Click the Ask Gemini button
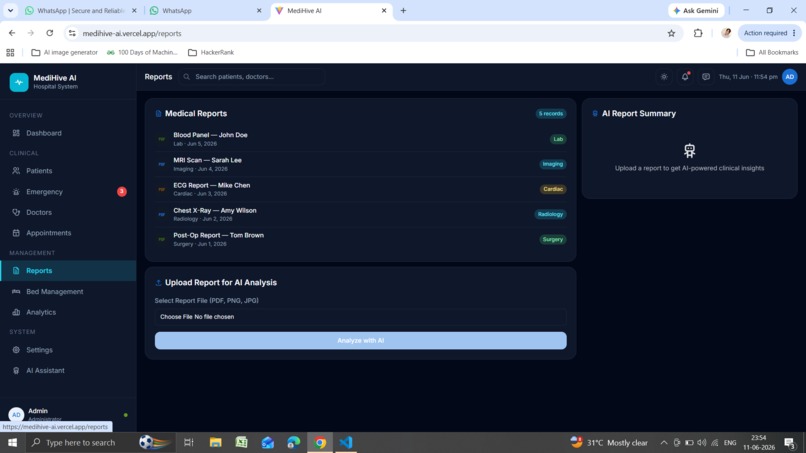 pos(696,10)
